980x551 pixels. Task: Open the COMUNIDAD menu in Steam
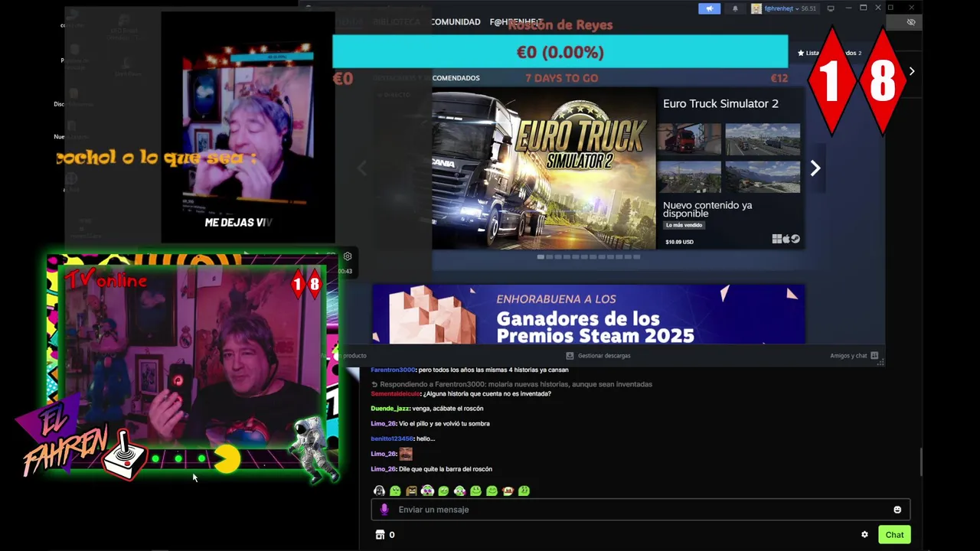pyautogui.click(x=456, y=22)
